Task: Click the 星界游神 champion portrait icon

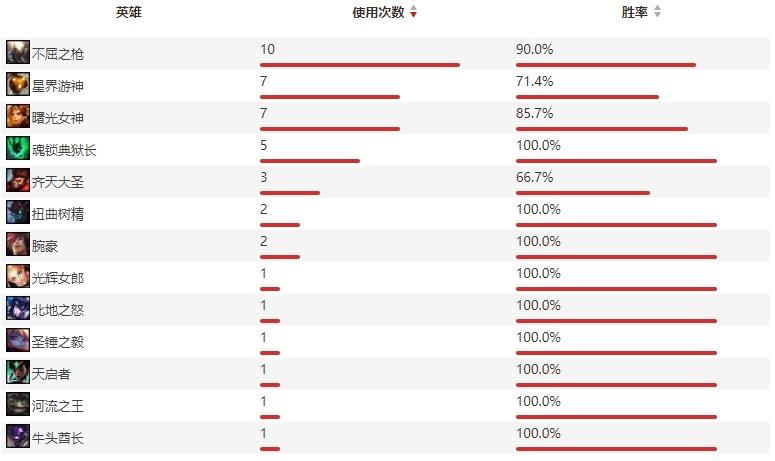Action: 17,84
